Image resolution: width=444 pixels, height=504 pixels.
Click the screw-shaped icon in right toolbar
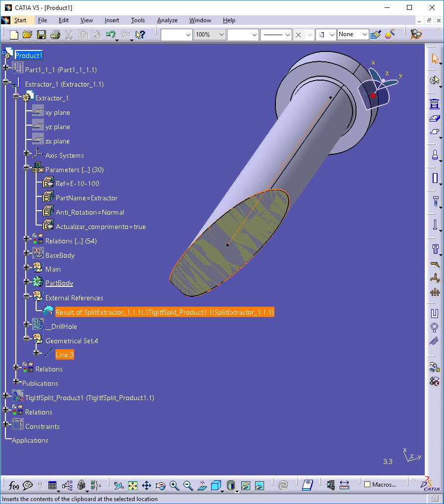click(435, 201)
